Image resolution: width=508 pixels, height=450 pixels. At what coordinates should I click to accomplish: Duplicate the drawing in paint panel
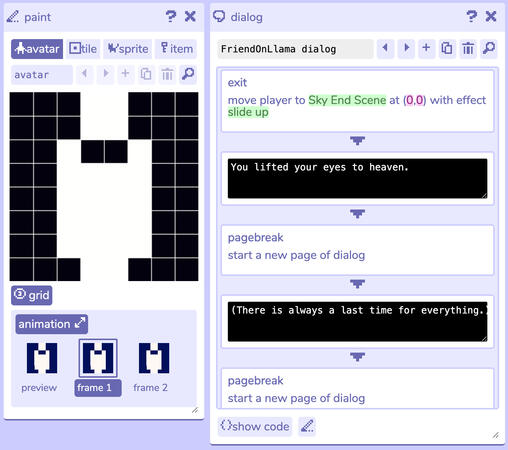[x=146, y=74]
